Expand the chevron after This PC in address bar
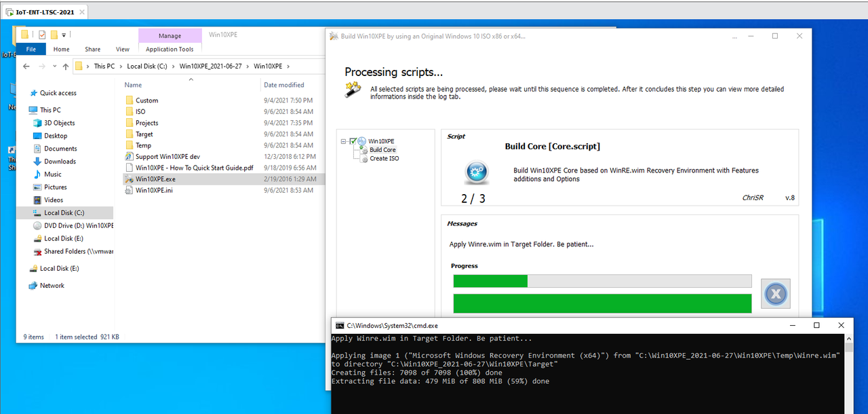 click(121, 67)
